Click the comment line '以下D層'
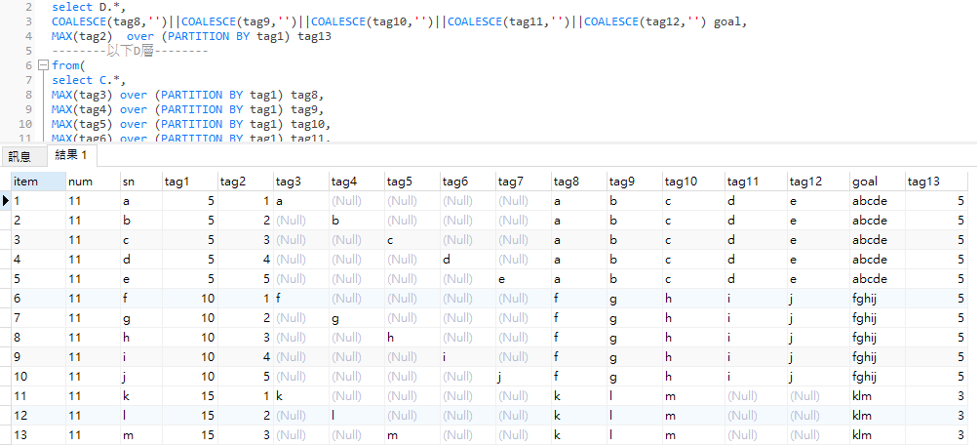Image resolution: width=980 pixels, height=446 pixels. pyautogui.click(x=130, y=52)
